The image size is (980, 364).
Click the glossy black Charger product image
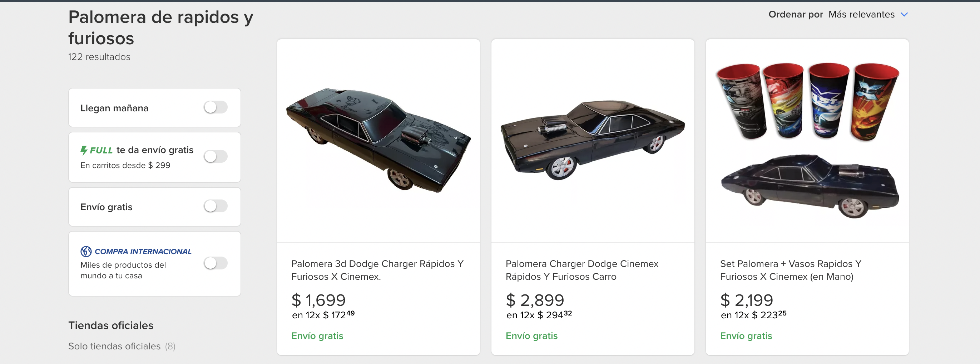(x=592, y=141)
